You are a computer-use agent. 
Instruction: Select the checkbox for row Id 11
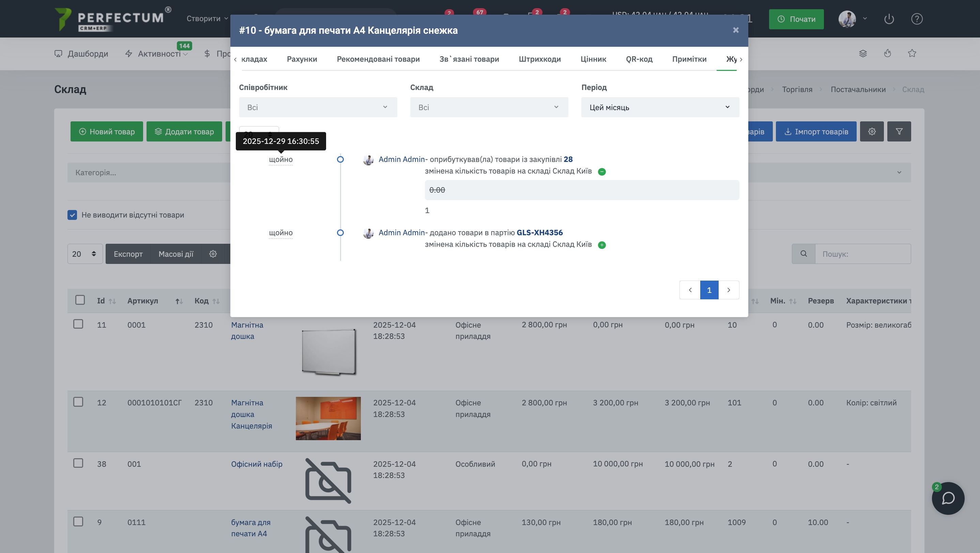point(78,324)
